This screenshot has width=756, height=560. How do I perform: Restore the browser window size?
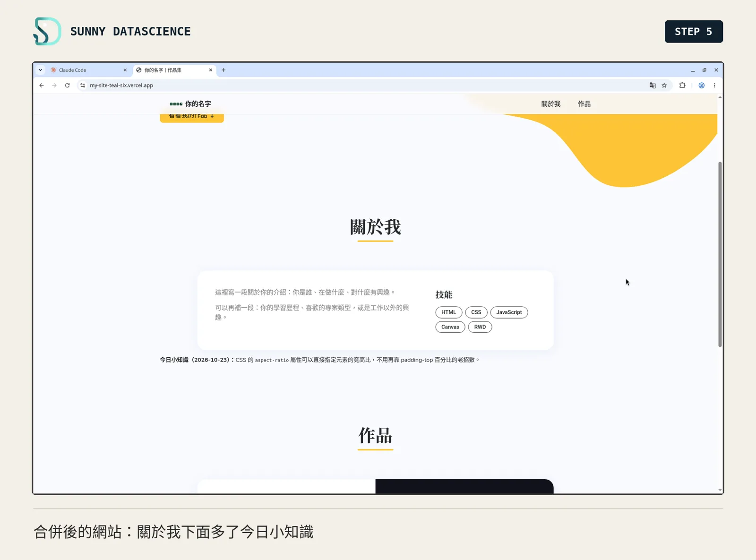[x=704, y=70]
